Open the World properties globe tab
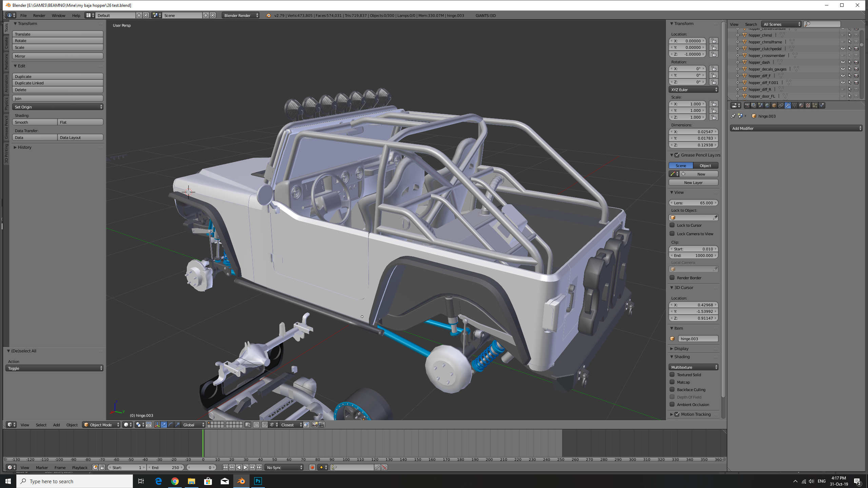The image size is (868, 488). tap(767, 105)
